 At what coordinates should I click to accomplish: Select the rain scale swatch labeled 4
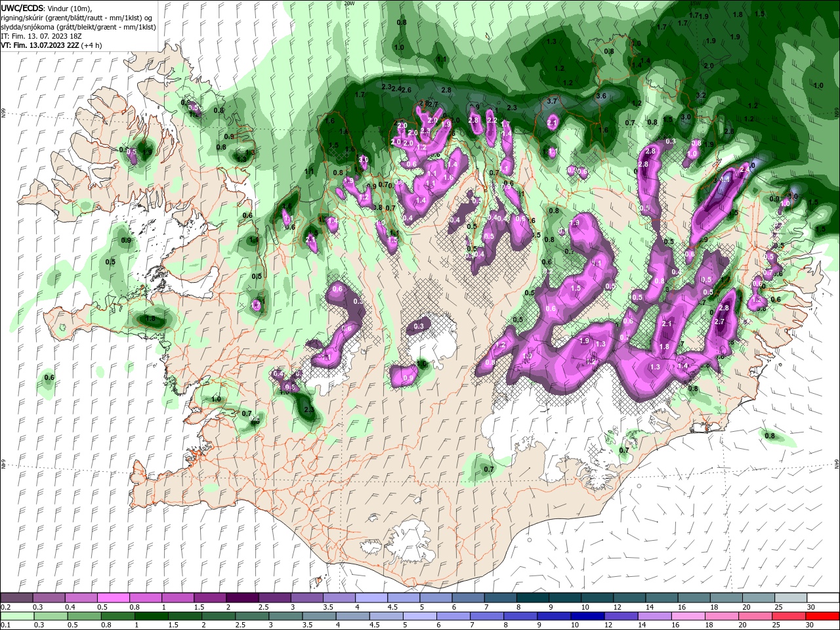[x=352, y=616]
